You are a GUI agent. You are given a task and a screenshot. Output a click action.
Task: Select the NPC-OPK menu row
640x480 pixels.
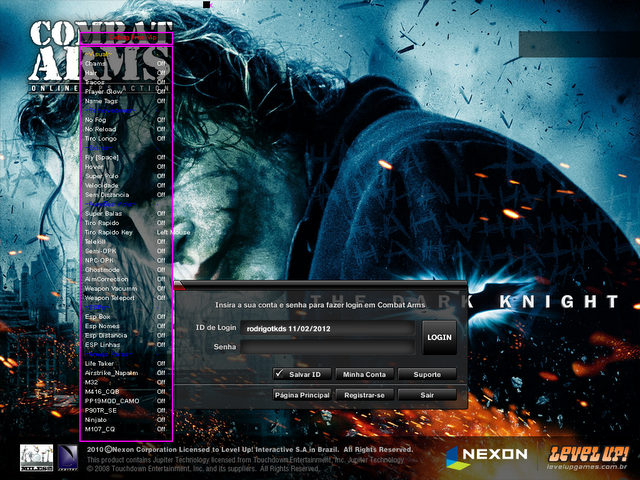tap(126, 260)
